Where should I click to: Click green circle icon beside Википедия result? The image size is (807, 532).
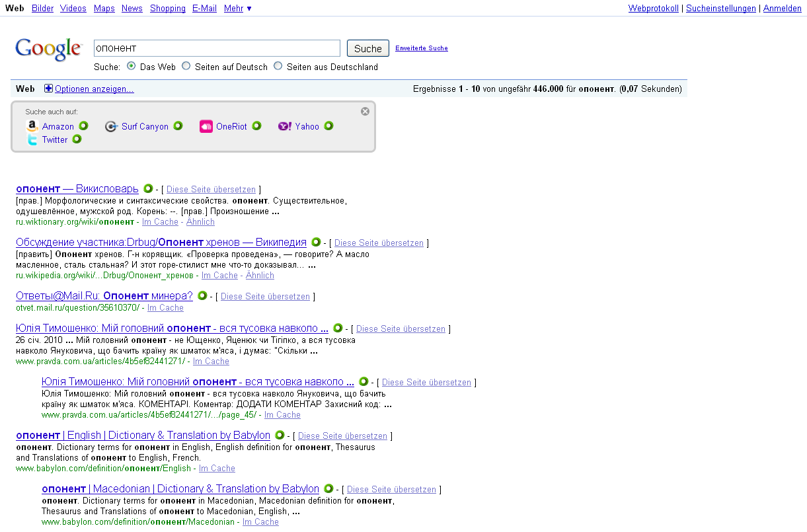pos(316,242)
